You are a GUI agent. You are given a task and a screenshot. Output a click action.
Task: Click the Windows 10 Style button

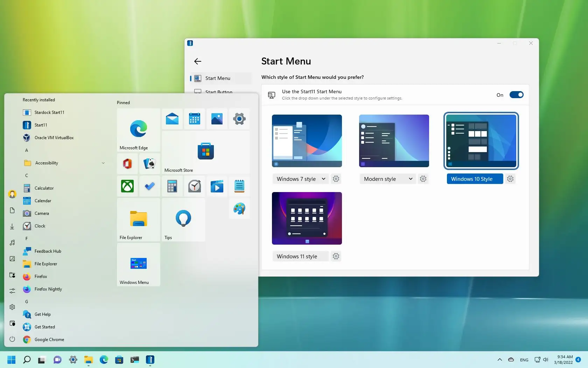[x=475, y=179]
